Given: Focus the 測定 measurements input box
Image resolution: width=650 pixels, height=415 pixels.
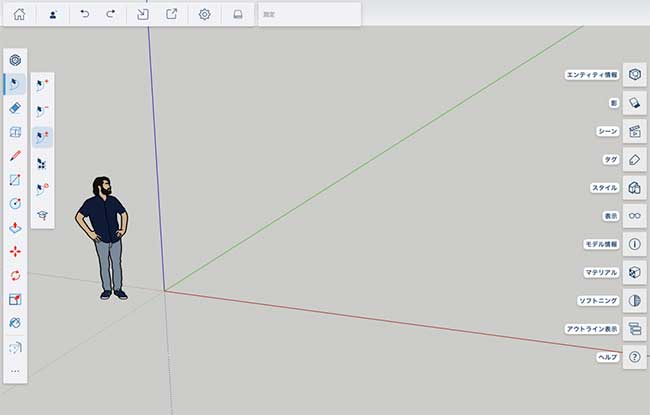Looking at the screenshot, I should (310, 15).
